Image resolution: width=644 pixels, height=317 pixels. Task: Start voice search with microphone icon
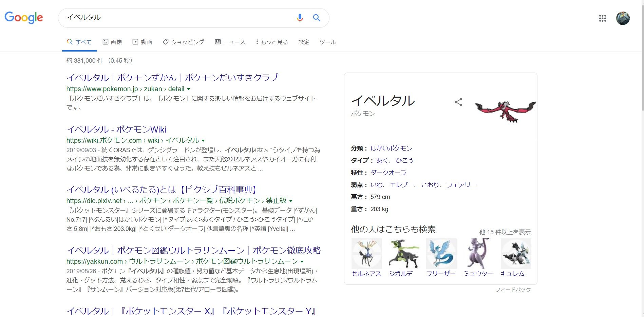[x=300, y=18]
